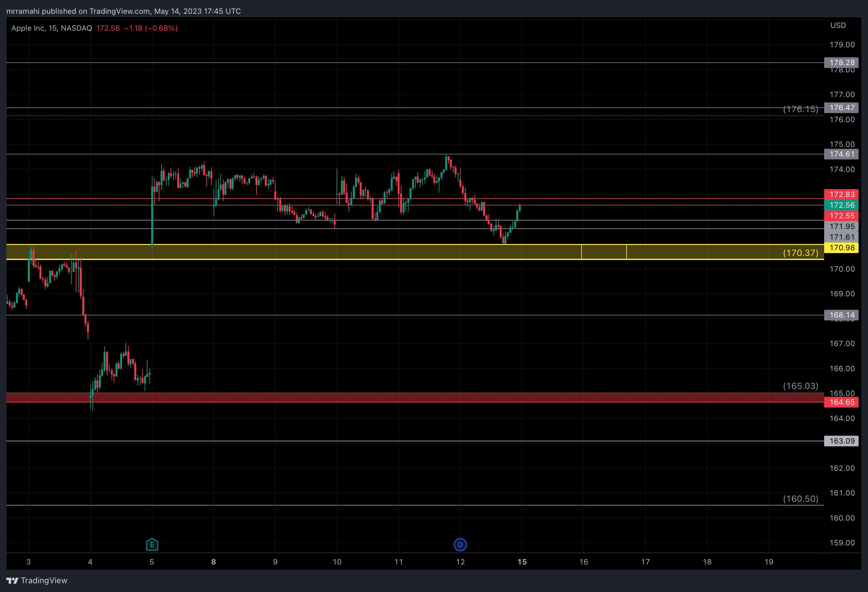Click the green 172.56 current price label

click(841, 205)
